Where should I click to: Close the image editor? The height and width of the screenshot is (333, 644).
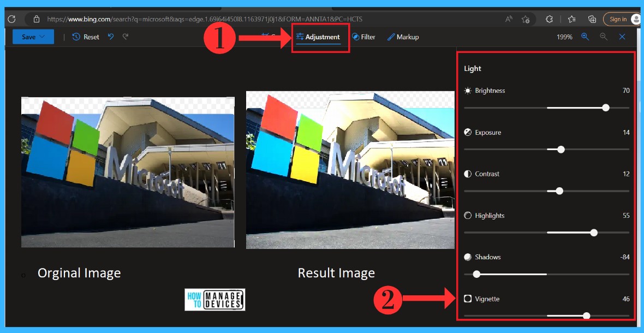[622, 37]
